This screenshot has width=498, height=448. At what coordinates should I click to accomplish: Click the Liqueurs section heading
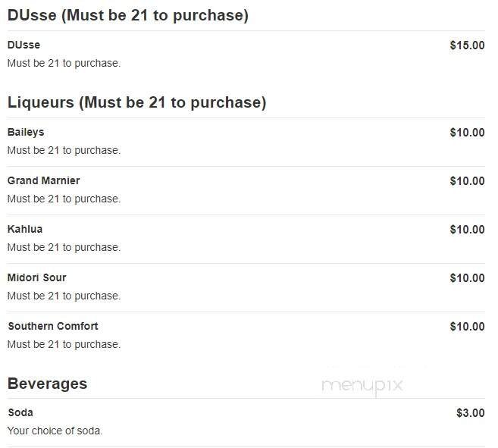point(136,102)
